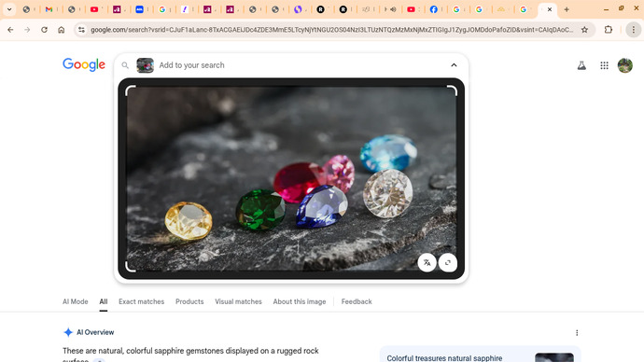Click the gemstones image preview
Viewport: 644px width, 362px height.
tap(291, 178)
